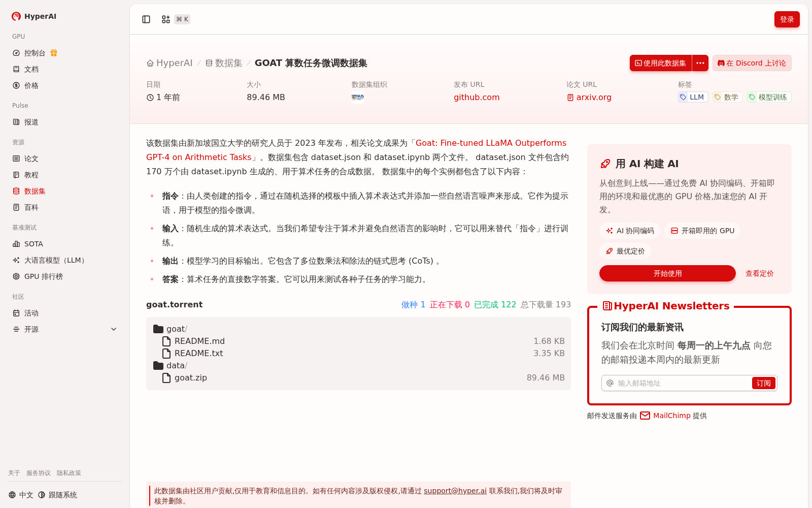Click the chip icon for GPU 排行榜
The width and height of the screenshot is (812, 508).
point(16,276)
